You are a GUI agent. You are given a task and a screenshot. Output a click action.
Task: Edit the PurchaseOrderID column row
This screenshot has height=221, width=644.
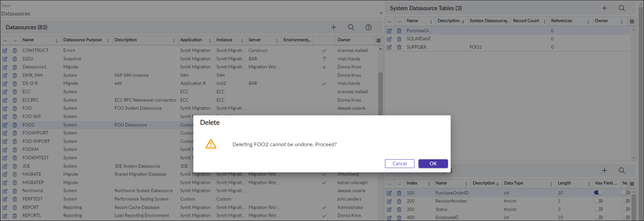tap(389, 193)
